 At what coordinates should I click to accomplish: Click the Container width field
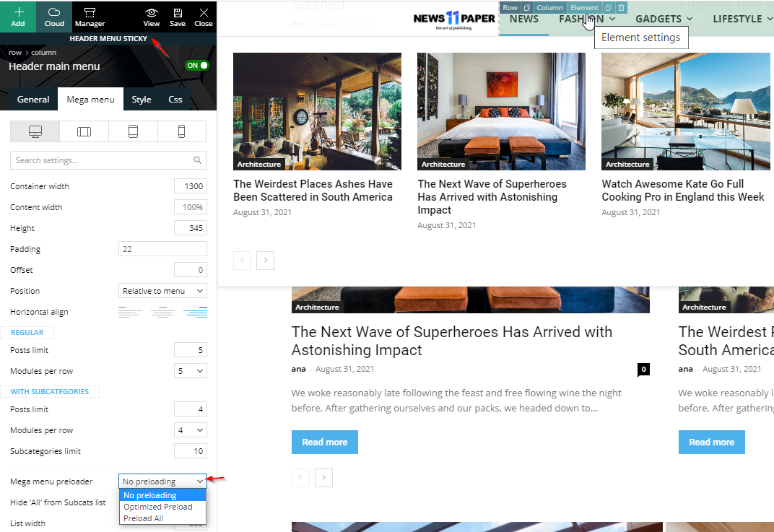point(190,186)
